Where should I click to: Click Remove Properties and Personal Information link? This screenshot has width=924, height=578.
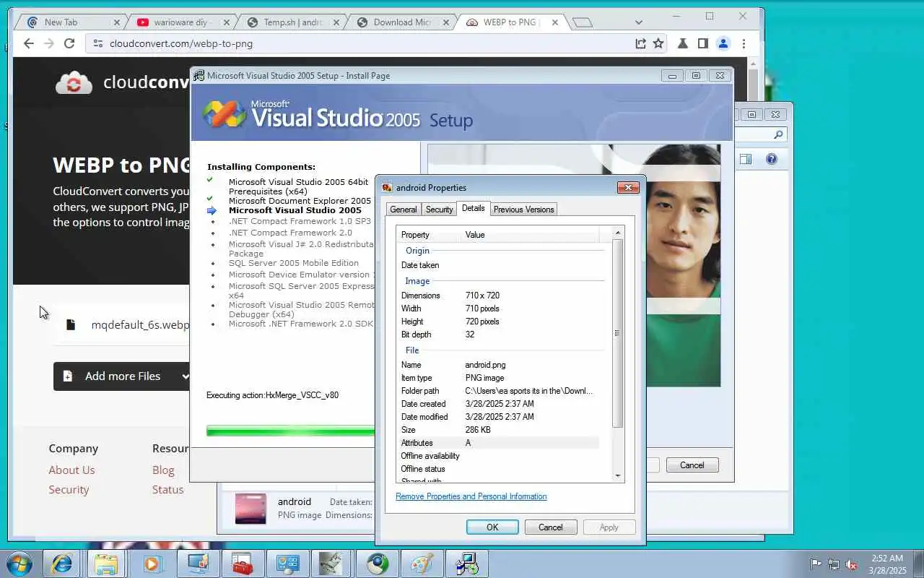471,496
